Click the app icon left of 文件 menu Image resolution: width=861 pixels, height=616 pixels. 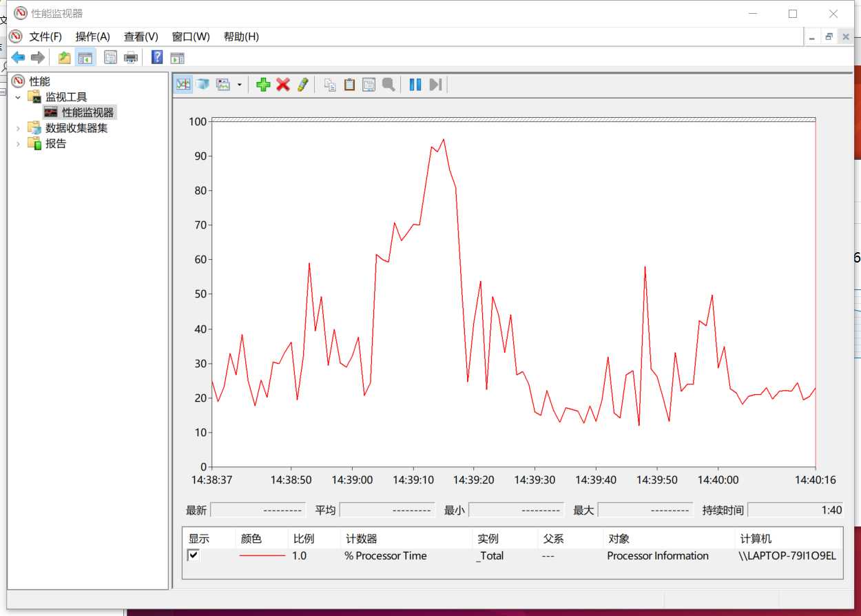pyautogui.click(x=15, y=37)
